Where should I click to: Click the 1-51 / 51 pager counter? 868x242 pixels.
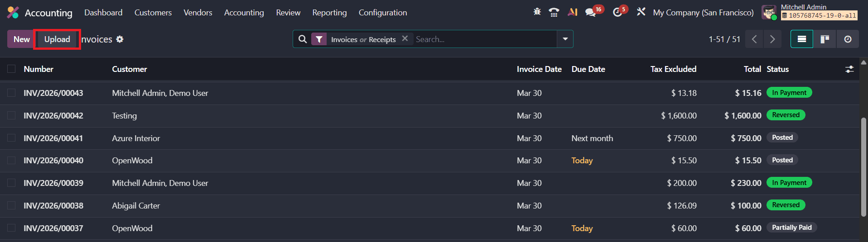724,39
